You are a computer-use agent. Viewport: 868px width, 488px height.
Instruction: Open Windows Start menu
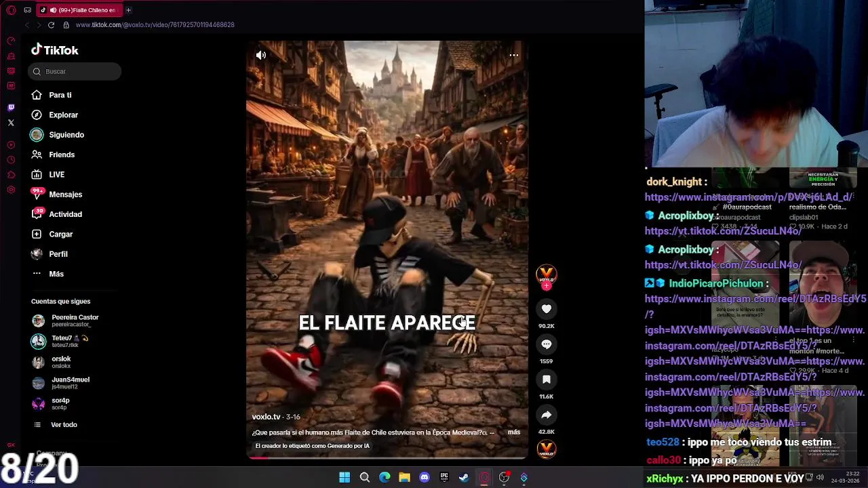coord(344,478)
